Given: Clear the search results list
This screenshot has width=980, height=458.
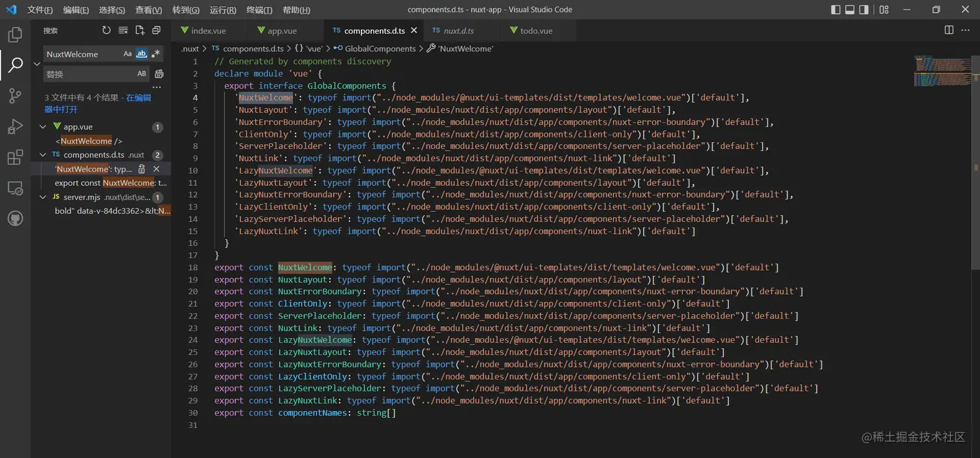Looking at the screenshot, I should coord(123,30).
